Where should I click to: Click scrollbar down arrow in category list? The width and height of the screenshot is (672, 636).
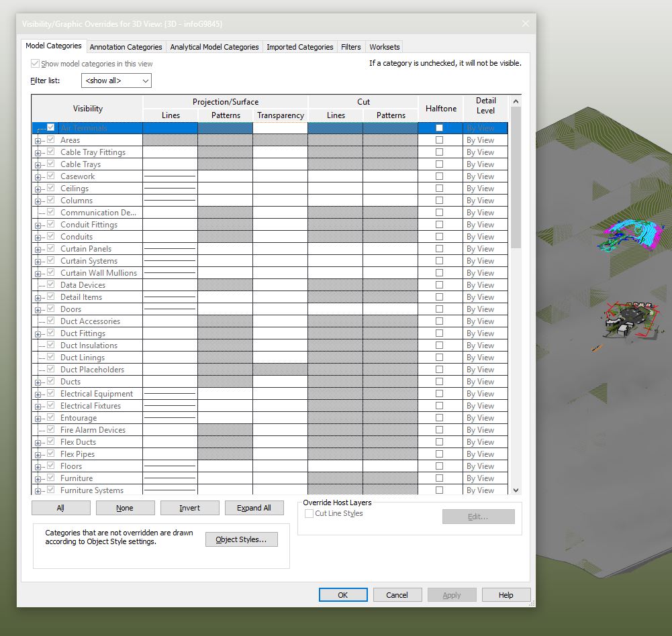pyautogui.click(x=516, y=490)
